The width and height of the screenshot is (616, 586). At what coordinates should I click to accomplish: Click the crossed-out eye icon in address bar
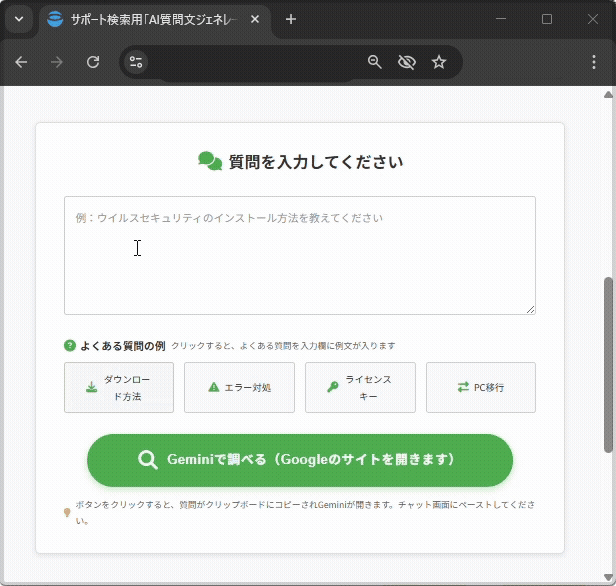pos(407,62)
